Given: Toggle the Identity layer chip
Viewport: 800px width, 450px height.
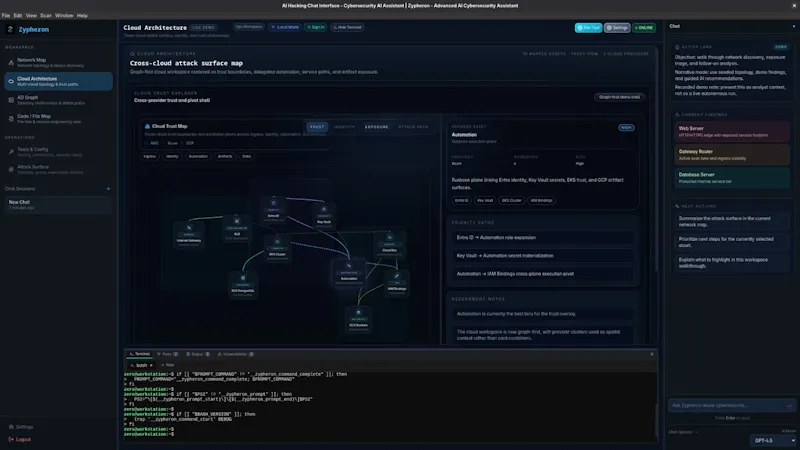Looking at the screenshot, I should (172, 157).
